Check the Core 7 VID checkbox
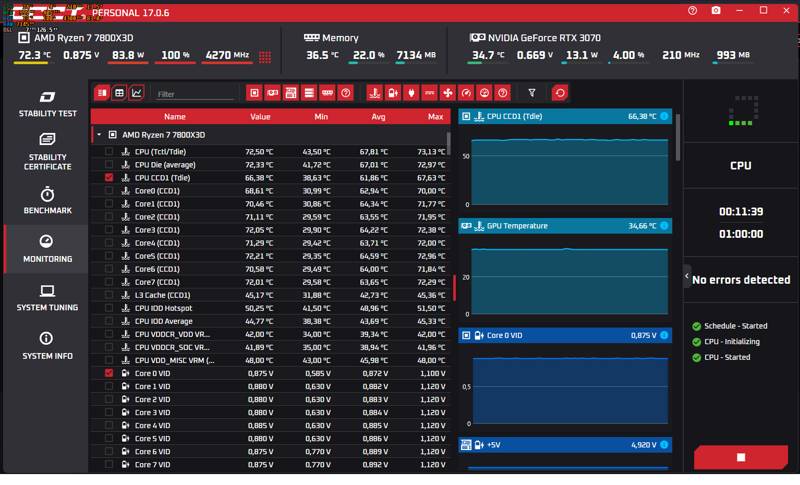 (109, 464)
